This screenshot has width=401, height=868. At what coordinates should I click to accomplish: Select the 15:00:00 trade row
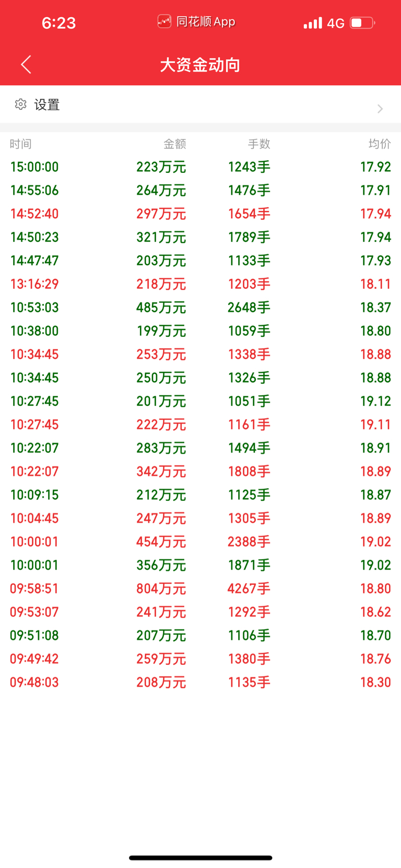click(x=200, y=167)
